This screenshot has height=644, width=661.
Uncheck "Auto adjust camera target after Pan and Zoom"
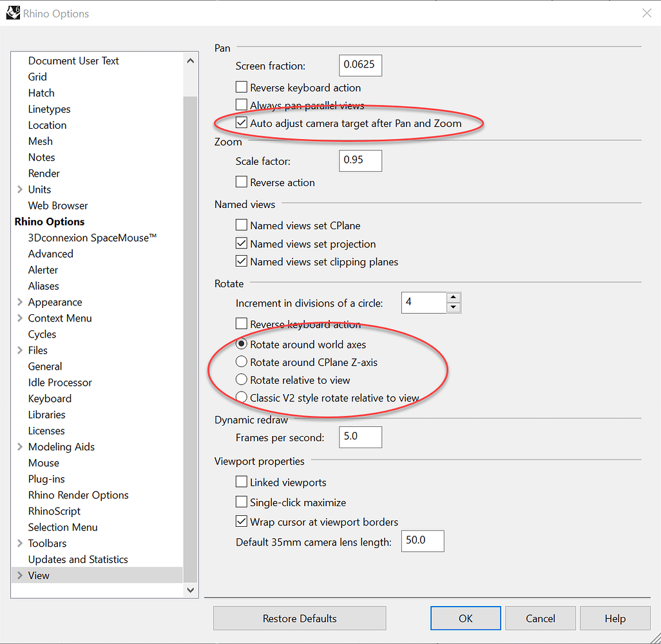click(x=242, y=123)
